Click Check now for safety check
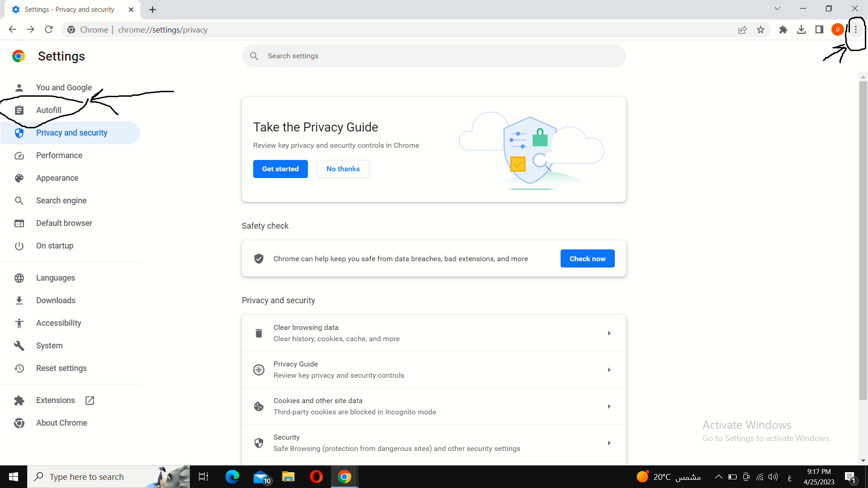The width and height of the screenshot is (868, 488). point(587,258)
